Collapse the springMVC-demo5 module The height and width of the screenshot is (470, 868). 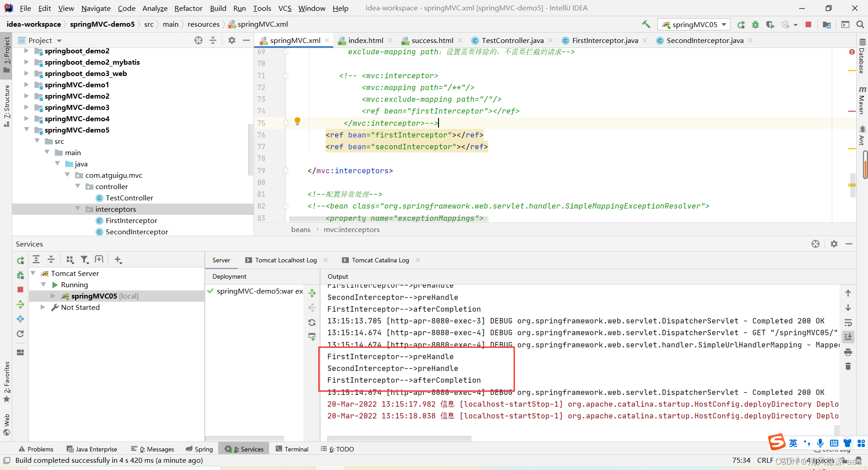[26, 130]
